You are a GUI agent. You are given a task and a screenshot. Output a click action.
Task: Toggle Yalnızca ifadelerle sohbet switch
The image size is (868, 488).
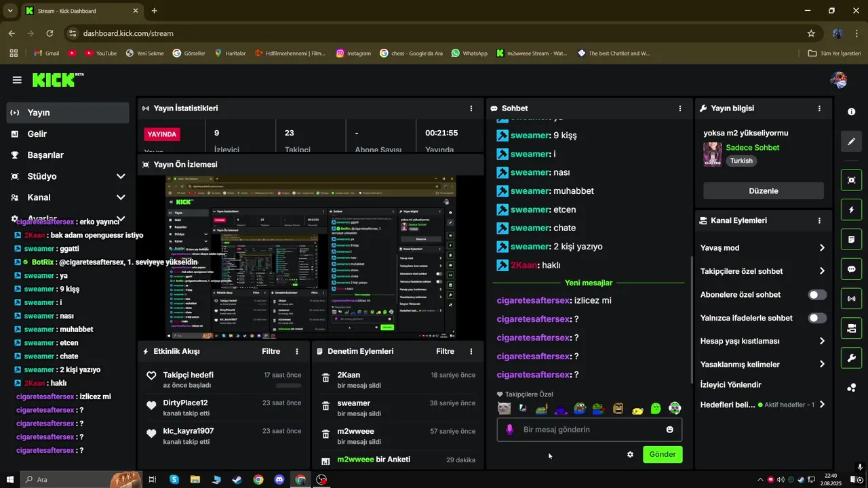point(817,318)
